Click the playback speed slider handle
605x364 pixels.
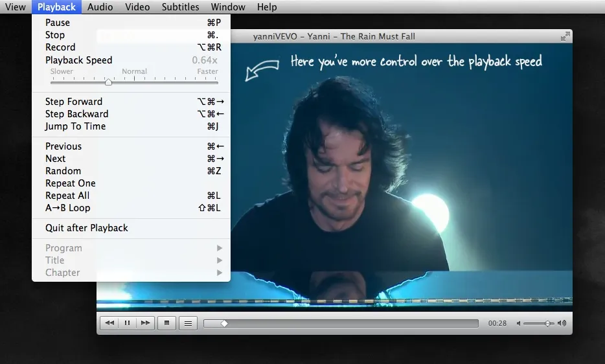point(108,82)
